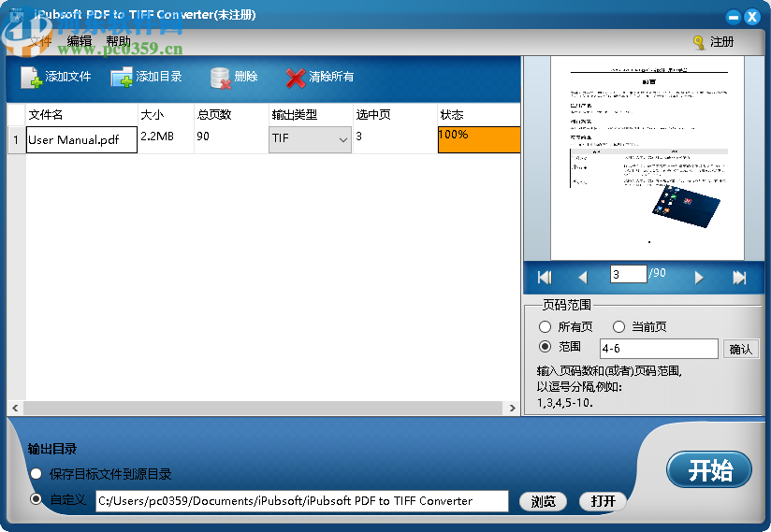Click the 确认 button for page range
Image resolution: width=771 pixels, height=532 pixels.
coord(740,349)
